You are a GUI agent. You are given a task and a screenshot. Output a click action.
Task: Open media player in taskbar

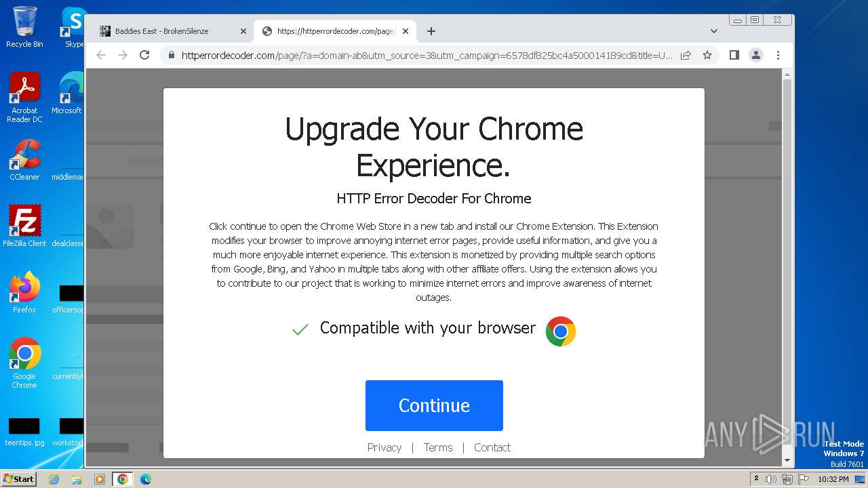pos(100,479)
